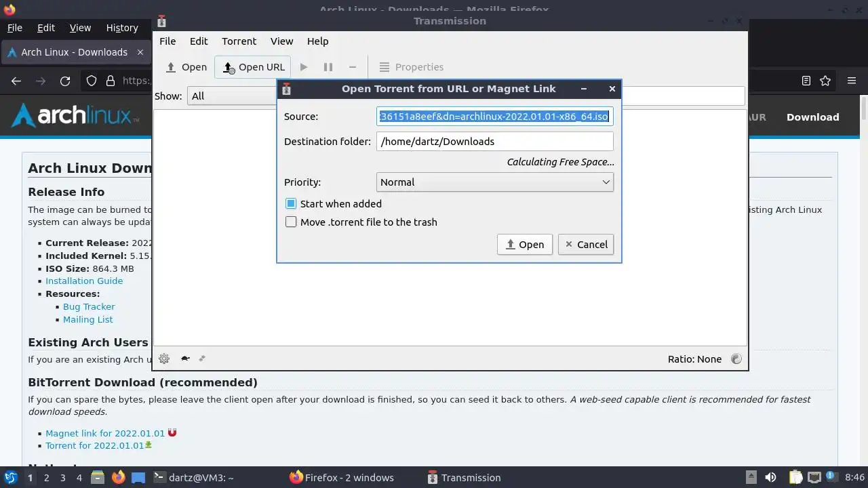Click the taskbar file manager drawer icon
This screenshot has width=868, height=488.
tap(98, 478)
